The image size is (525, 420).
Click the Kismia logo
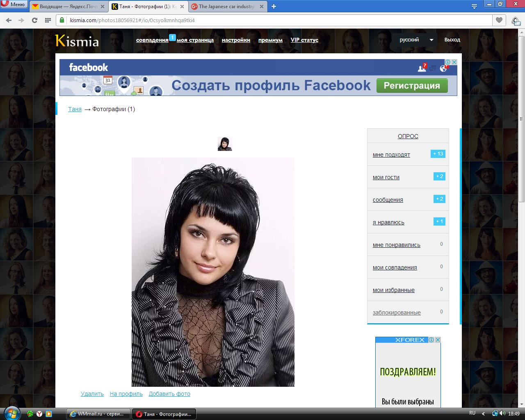tap(77, 41)
